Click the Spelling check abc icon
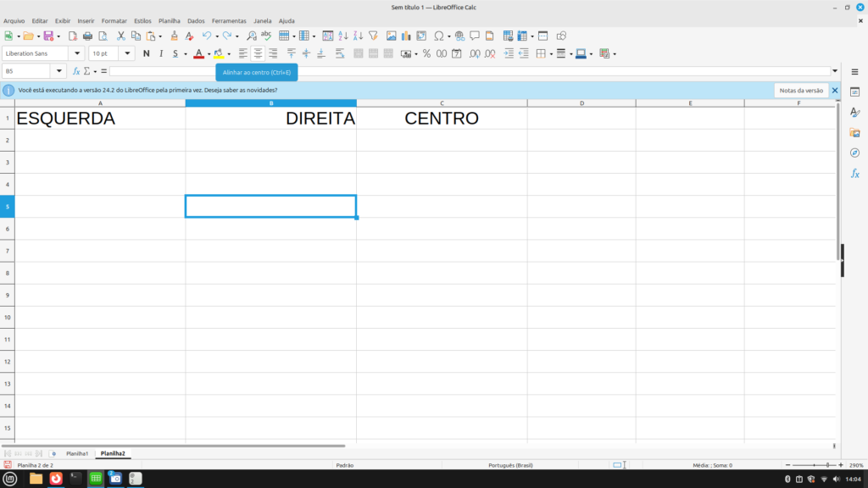Screen dimensions: 868x488 pyautogui.click(x=266, y=36)
